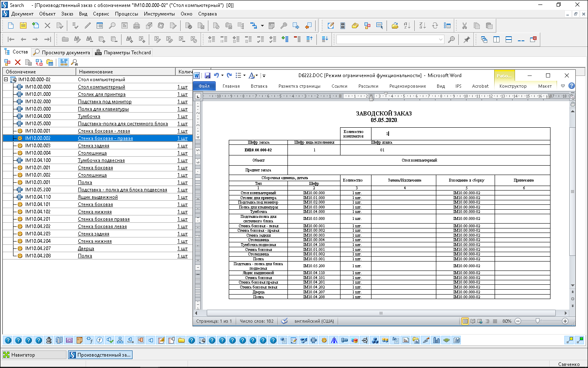Click the print icon in the main toolbar
The image size is (588, 368).
[x=137, y=26]
